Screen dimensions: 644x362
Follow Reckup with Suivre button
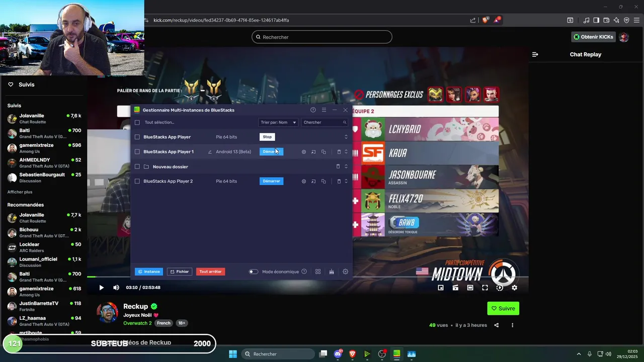coord(503,308)
